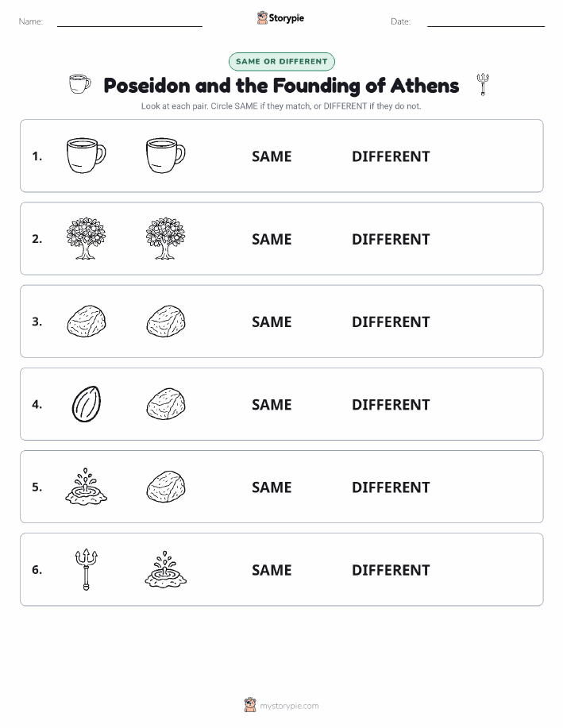The width and height of the screenshot is (563, 728).
Task: Select the first cup in row 1
Action: point(87,156)
